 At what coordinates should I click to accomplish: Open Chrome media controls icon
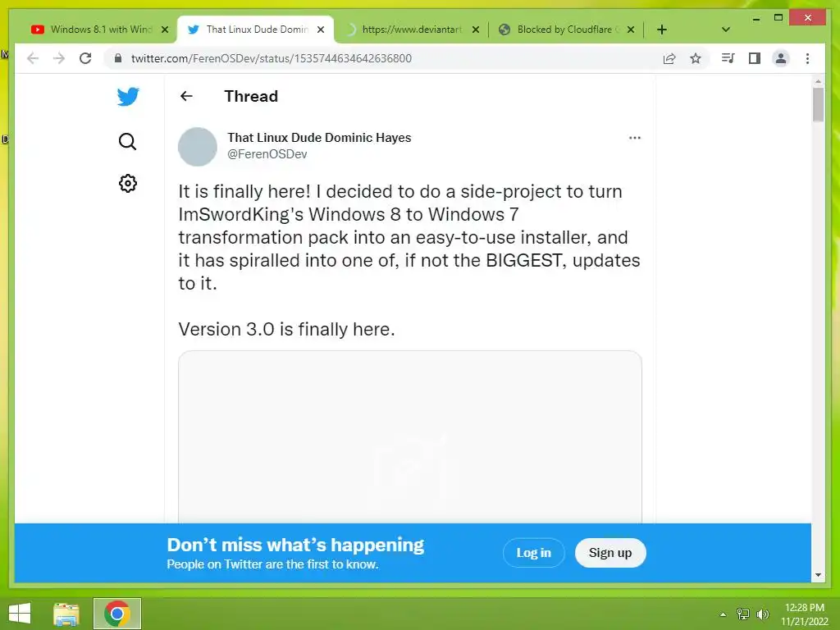728,58
